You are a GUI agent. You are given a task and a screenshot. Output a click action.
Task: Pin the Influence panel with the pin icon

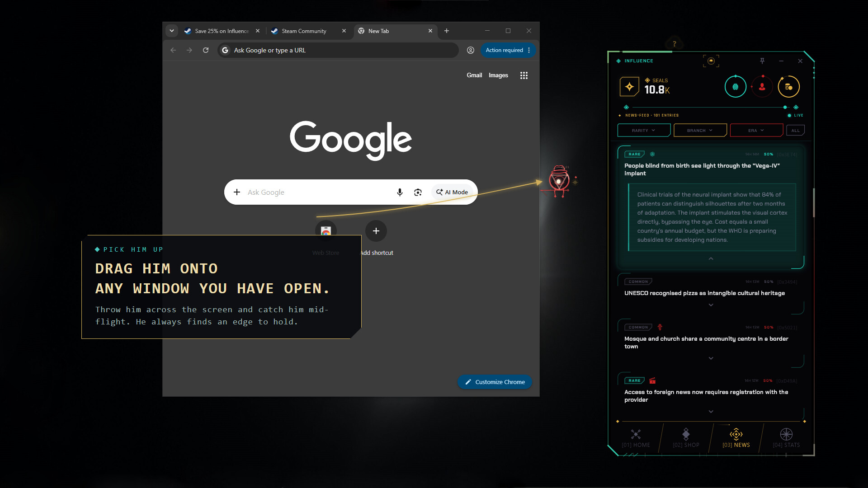762,61
